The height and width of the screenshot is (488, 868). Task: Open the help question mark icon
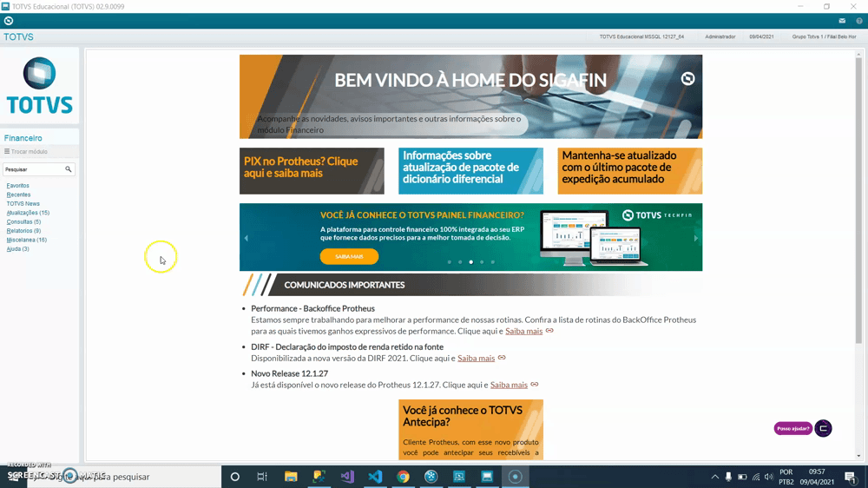pyautogui.click(x=859, y=21)
